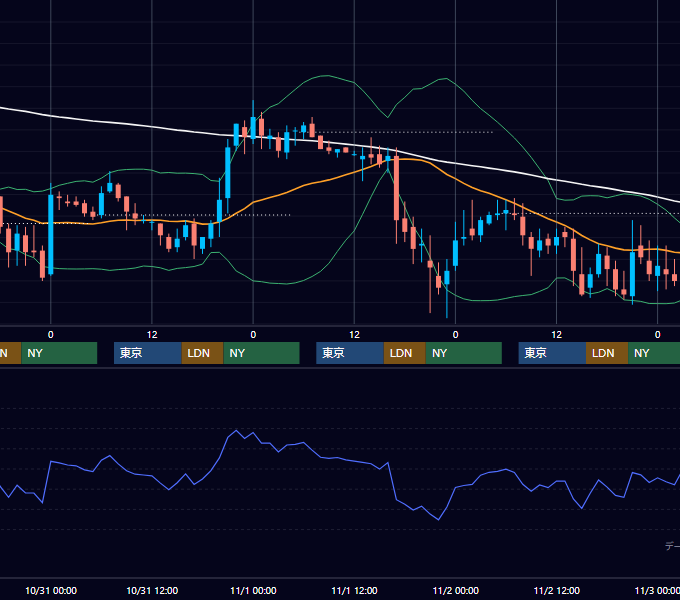Click the 11/1 12:00 date label
The height and width of the screenshot is (600, 680).
[354, 590]
